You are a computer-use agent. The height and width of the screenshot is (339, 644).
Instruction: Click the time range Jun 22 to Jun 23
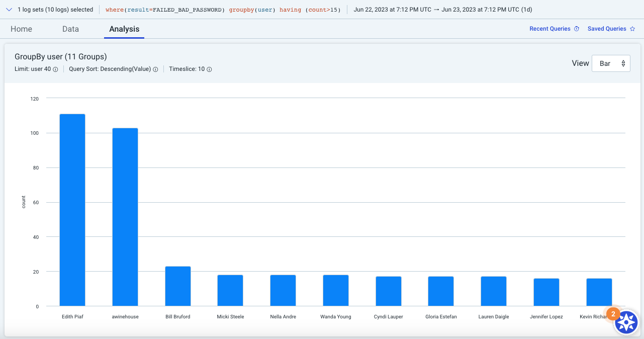[443, 10]
